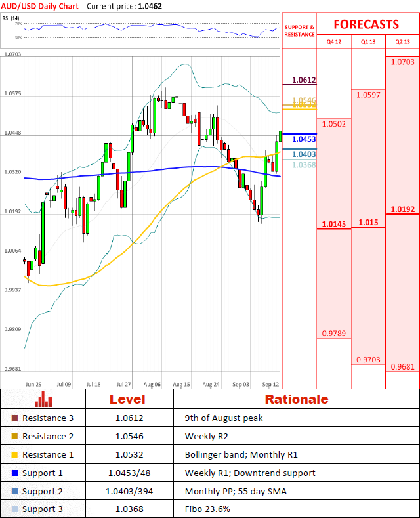Click the Sep 12 date axis label
420x518 pixels.
point(270,385)
